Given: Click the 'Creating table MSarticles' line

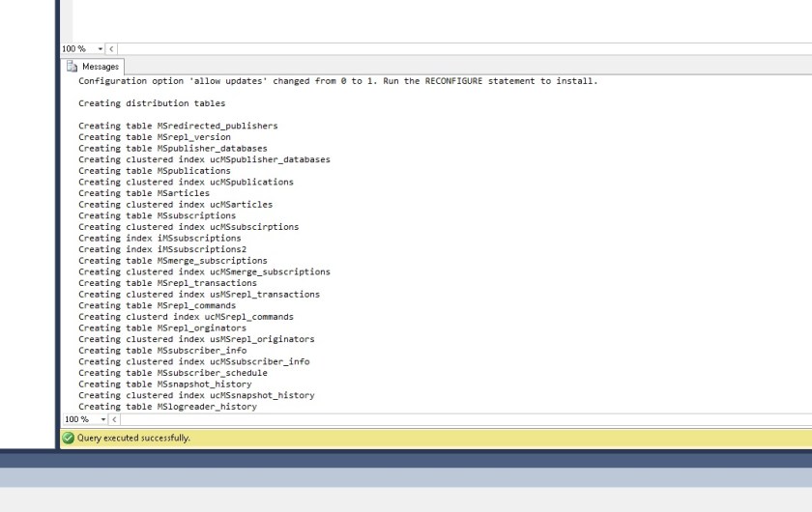Looking at the screenshot, I should 143,193.
